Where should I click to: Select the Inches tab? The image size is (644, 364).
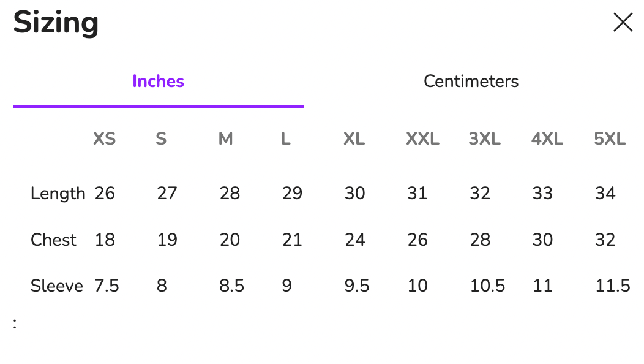(x=157, y=81)
